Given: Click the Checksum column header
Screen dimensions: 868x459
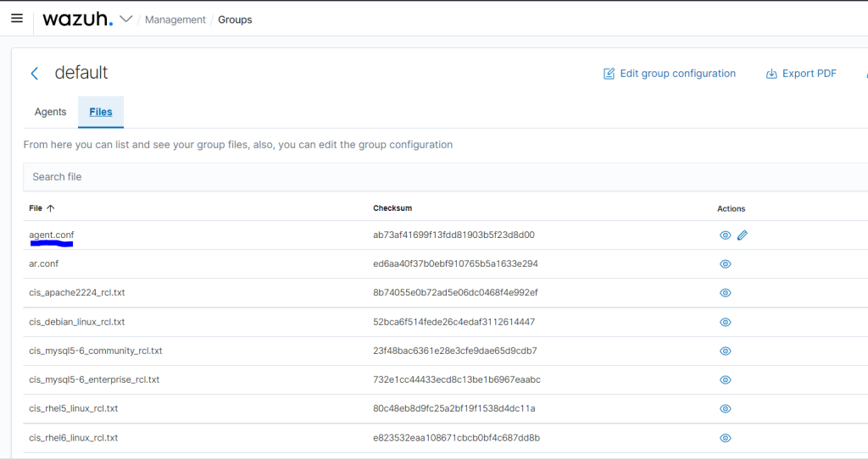Looking at the screenshot, I should (392, 208).
